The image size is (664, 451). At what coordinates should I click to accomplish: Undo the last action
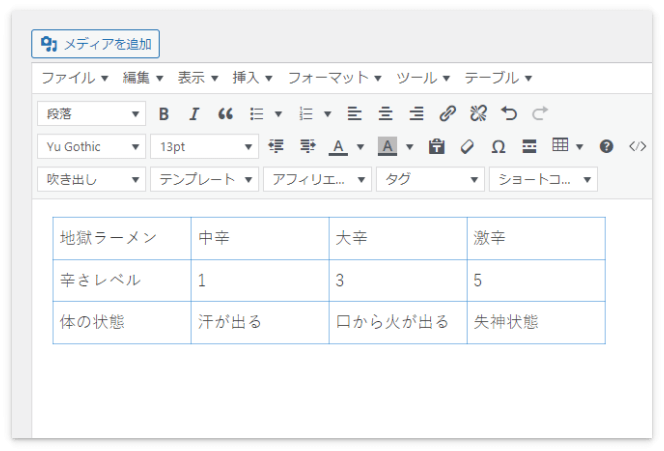(x=509, y=113)
